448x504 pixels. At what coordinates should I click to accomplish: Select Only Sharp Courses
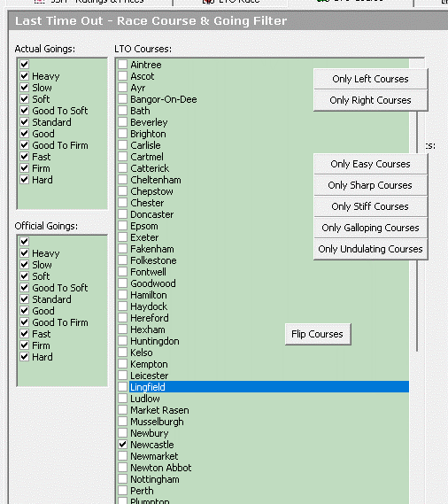click(371, 185)
